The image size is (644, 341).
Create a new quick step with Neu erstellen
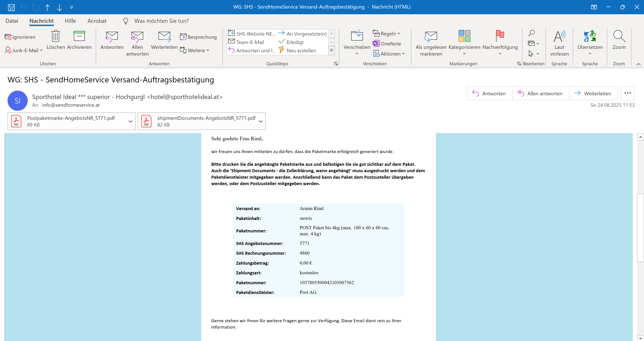tap(297, 50)
